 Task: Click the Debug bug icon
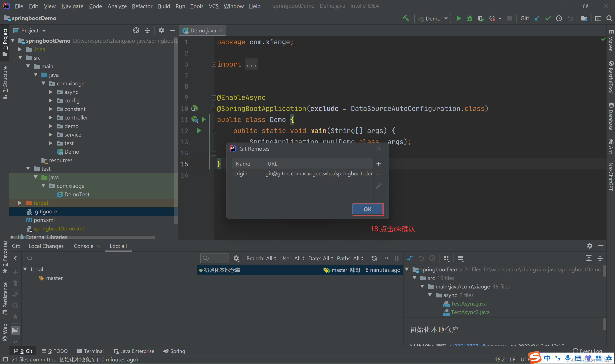469,18
